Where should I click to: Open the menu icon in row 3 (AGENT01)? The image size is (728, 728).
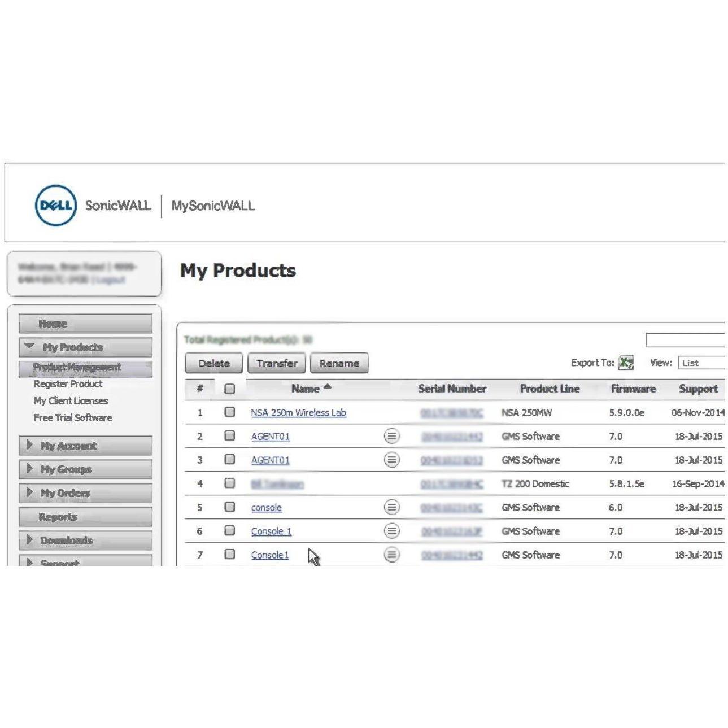pos(391,460)
